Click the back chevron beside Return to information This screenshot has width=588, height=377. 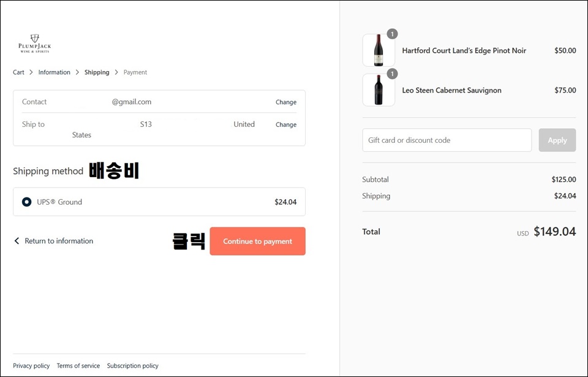[17, 241]
